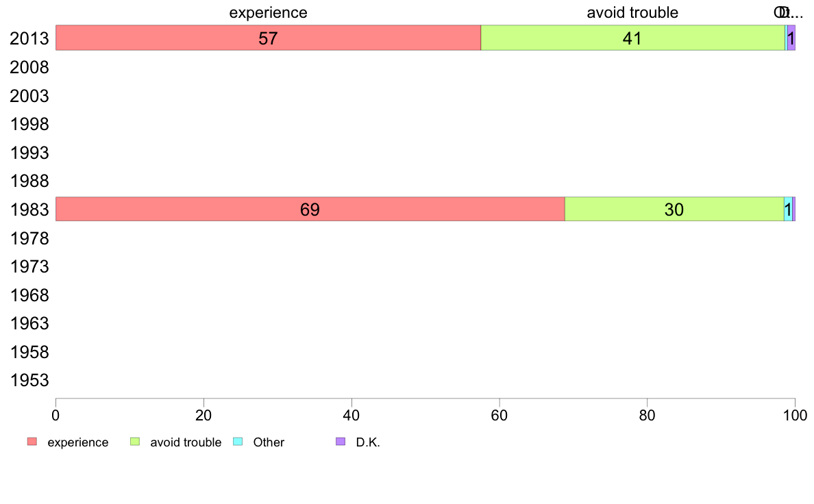The image size is (814, 504).
Task: Click the red experience legend swatch
Action: [32, 442]
